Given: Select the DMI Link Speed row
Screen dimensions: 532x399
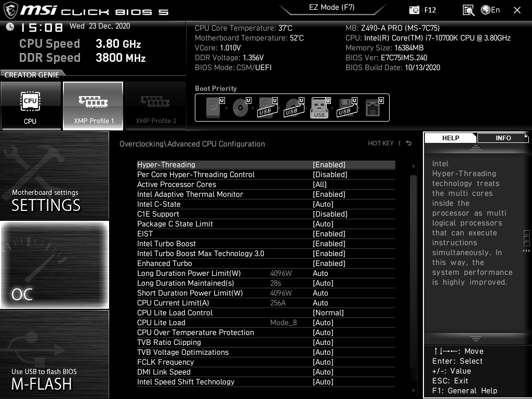Looking at the screenshot, I should (266, 371).
